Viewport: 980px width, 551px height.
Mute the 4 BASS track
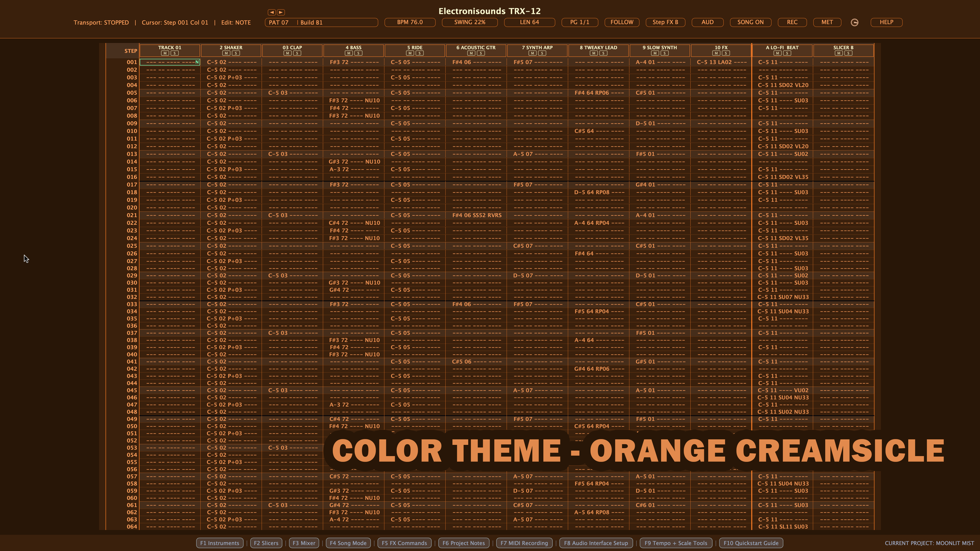[x=349, y=53]
